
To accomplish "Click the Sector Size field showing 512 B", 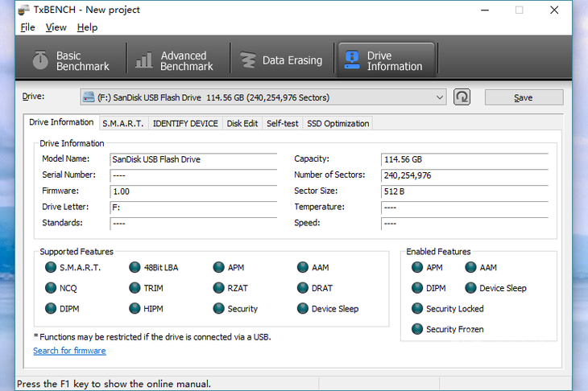I will click(x=465, y=191).
